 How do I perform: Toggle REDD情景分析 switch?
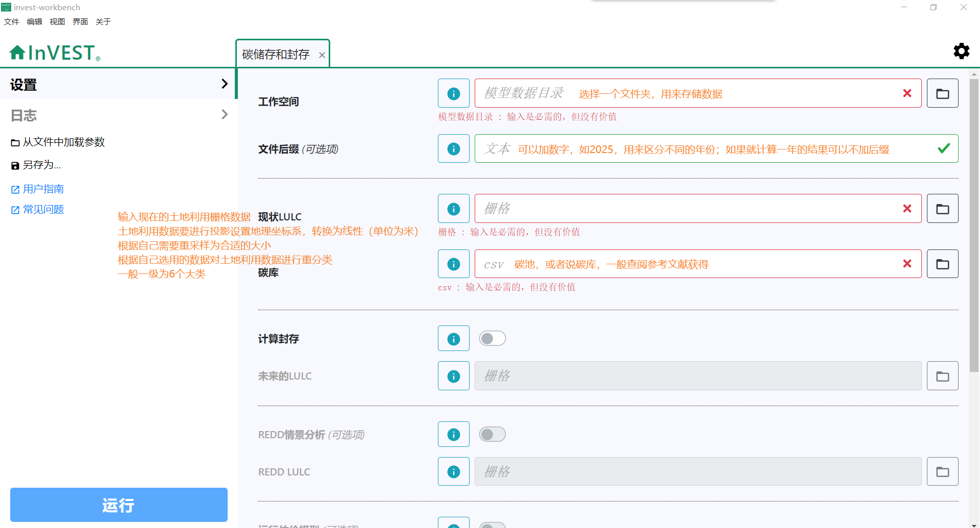click(492, 434)
